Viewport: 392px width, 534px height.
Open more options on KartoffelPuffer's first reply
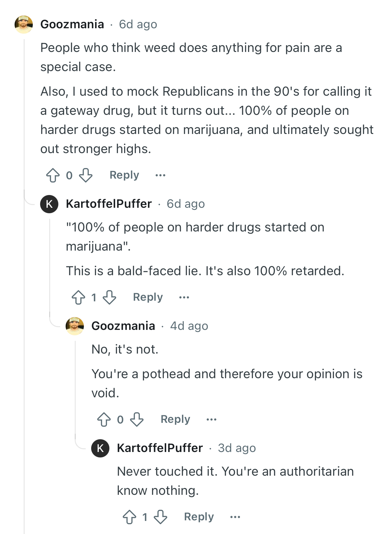pos(184,297)
